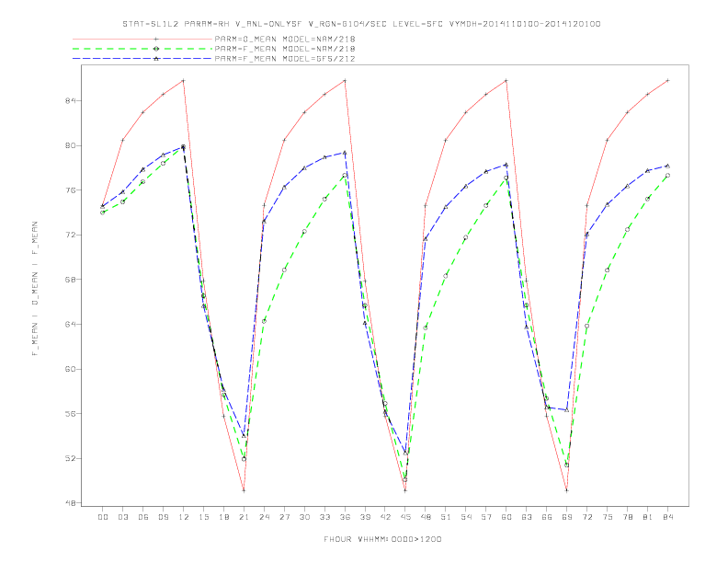Click x-axis forecast hour label 12
The image size is (728, 563).
coord(184,517)
